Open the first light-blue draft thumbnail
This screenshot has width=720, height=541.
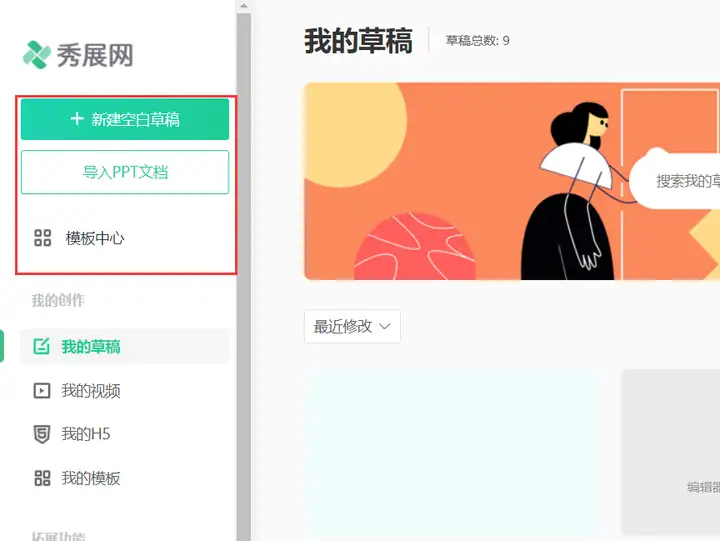point(452,455)
